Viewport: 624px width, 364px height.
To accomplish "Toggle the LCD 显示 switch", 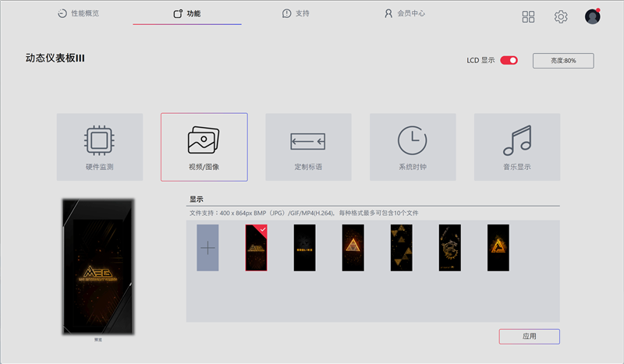I will pos(509,61).
